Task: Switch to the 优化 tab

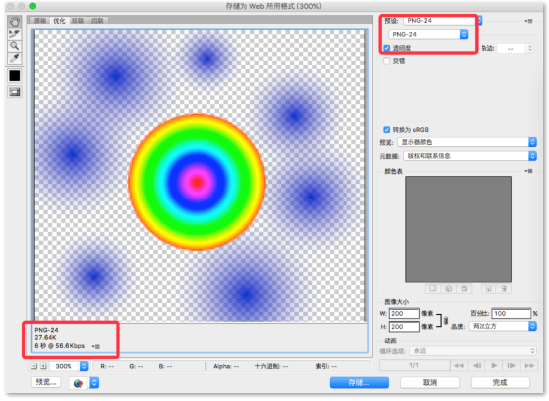Action: (59, 21)
